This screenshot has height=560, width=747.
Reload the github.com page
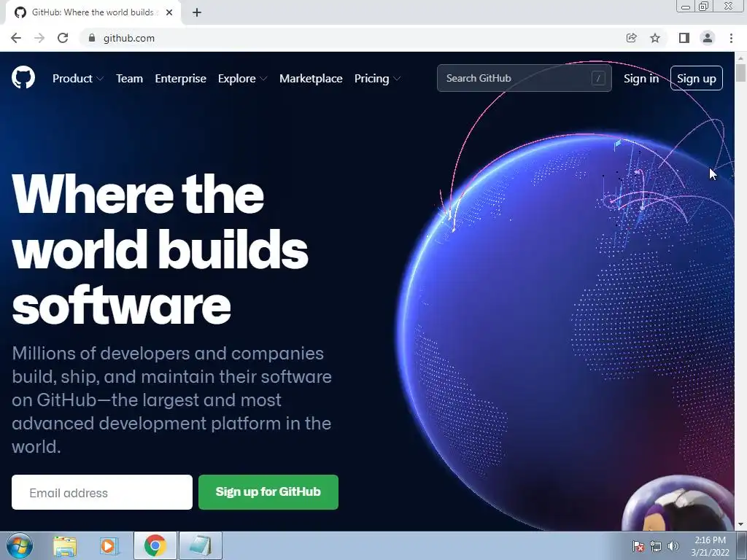[63, 38]
